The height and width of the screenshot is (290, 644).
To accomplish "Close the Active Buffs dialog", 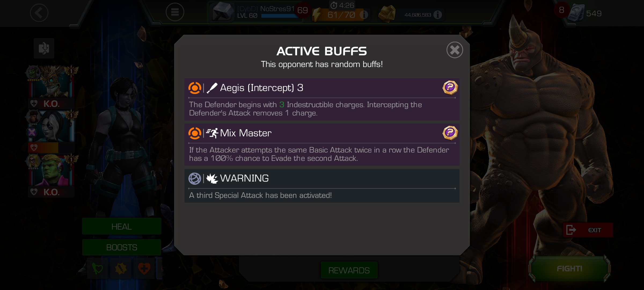I will coord(455,50).
